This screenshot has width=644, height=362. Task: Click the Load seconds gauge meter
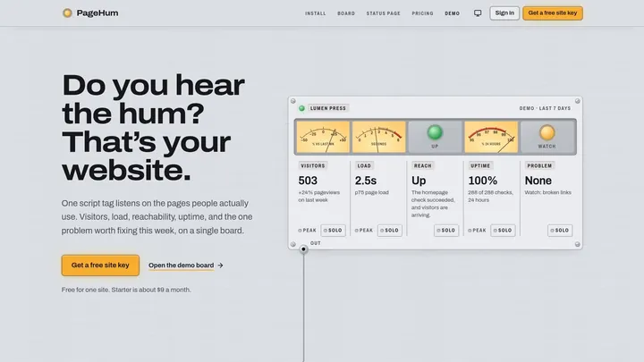tap(378, 137)
